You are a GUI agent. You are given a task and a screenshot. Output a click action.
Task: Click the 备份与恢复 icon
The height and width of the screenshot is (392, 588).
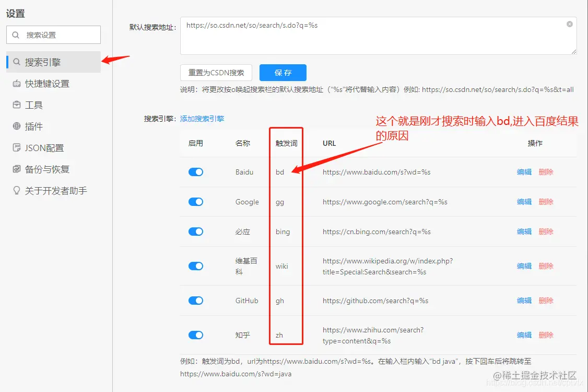tap(17, 169)
